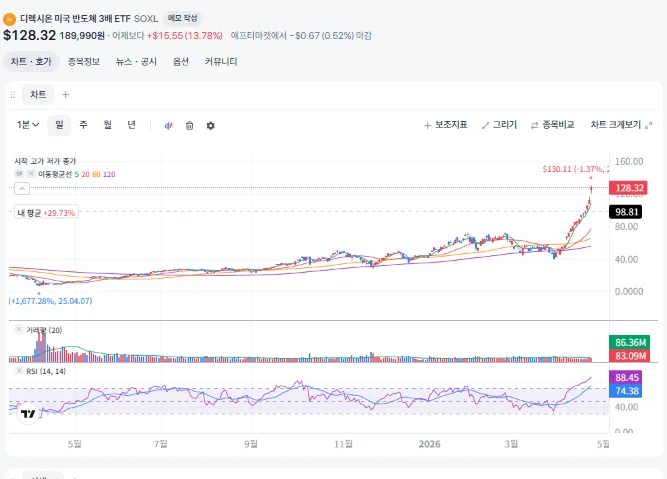Open the 옵션 tab
The width and height of the screenshot is (667, 479).
[x=180, y=62]
